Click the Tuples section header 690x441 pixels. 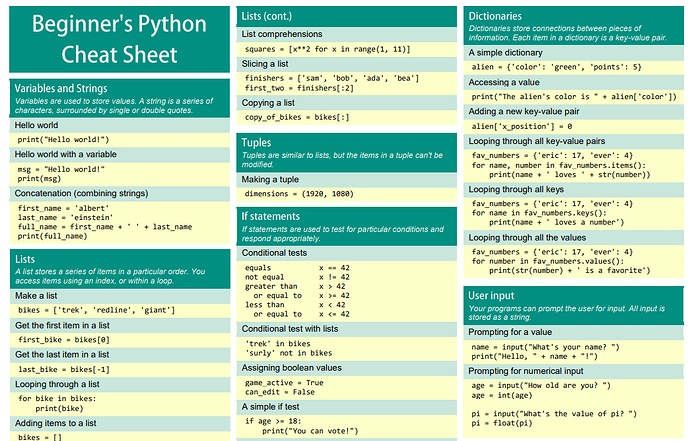[256, 143]
